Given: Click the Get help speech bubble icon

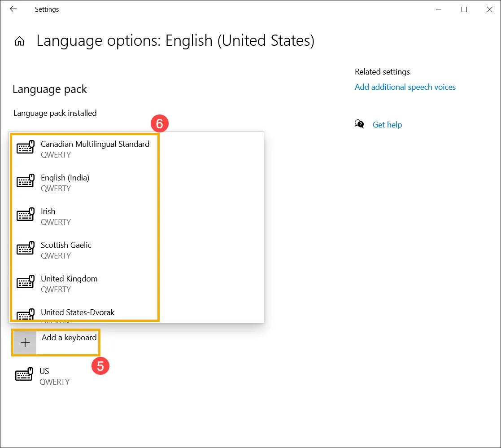Looking at the screenshot, I should (x=359, y=124).
